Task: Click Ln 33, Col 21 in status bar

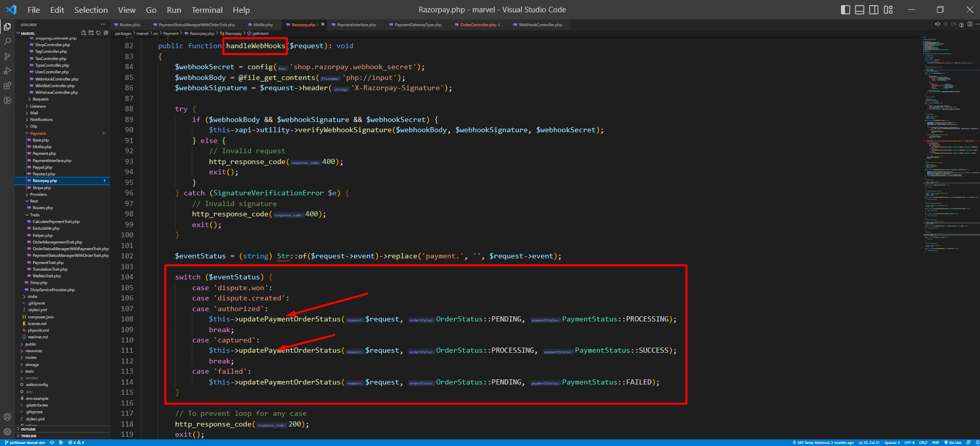Action: (x=869, y=442)
